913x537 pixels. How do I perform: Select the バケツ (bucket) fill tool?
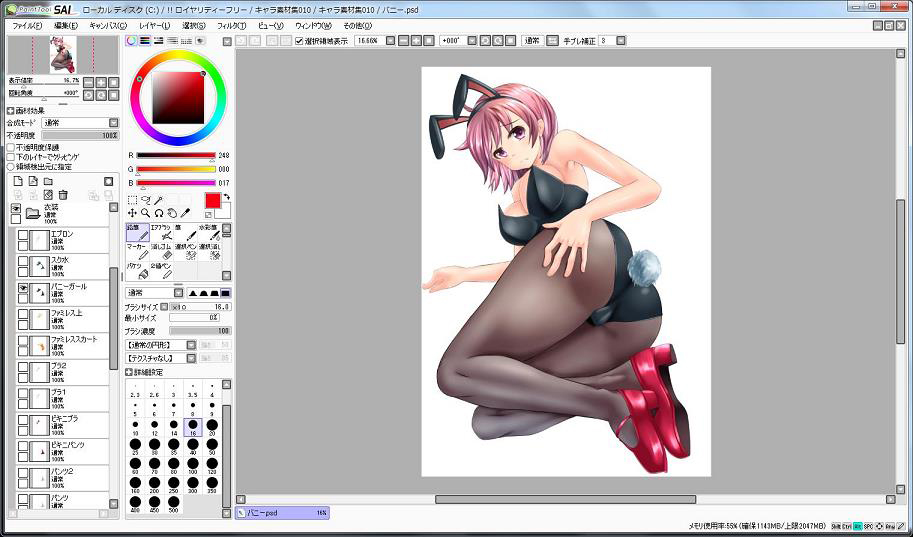[137, 271]
